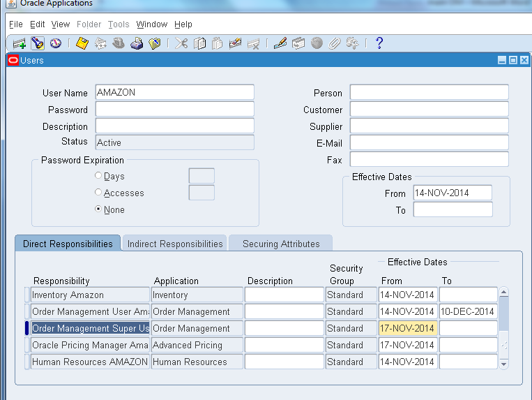Click the red Oracle icon beside Users title
Viewport: 532px width, 400px height.
13,61
